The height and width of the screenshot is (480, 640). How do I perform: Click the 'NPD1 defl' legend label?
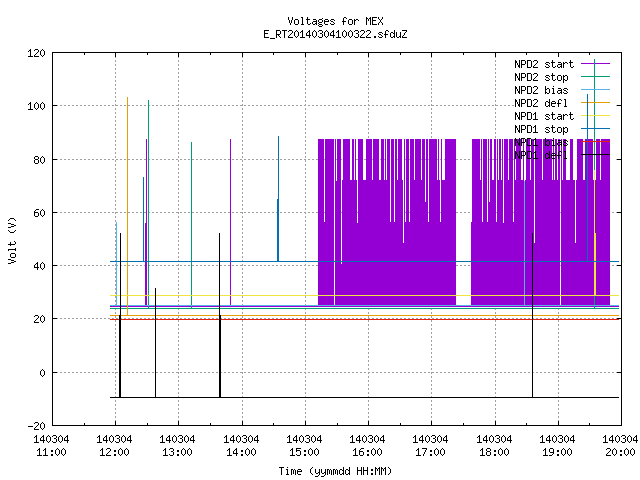coord(541,156)
